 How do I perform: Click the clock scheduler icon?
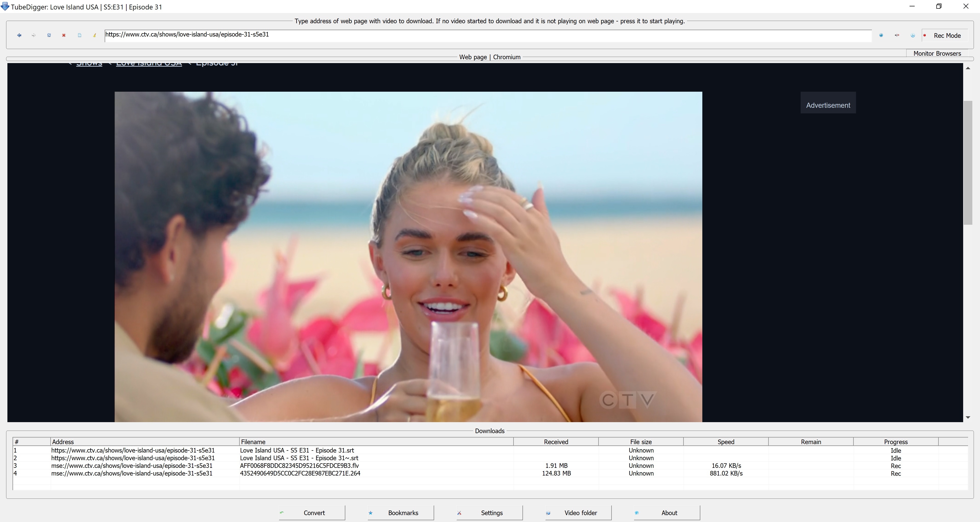913,35
